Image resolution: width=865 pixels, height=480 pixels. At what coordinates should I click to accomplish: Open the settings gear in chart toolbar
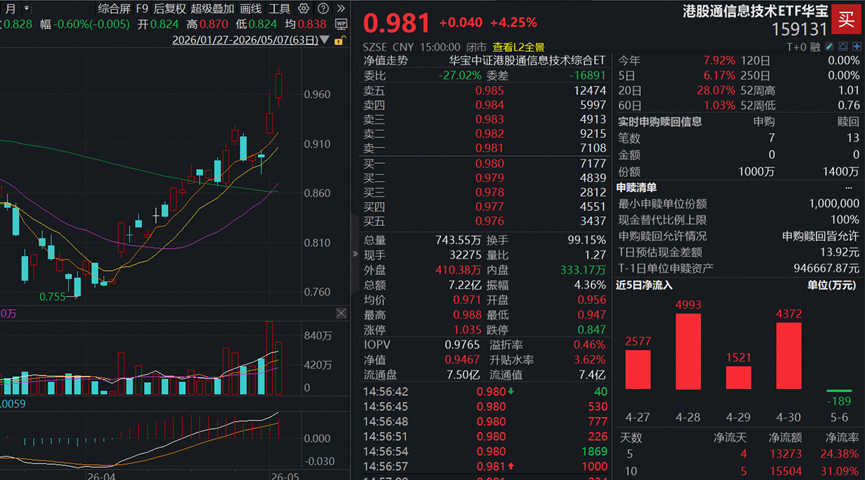tap(303, 8)
